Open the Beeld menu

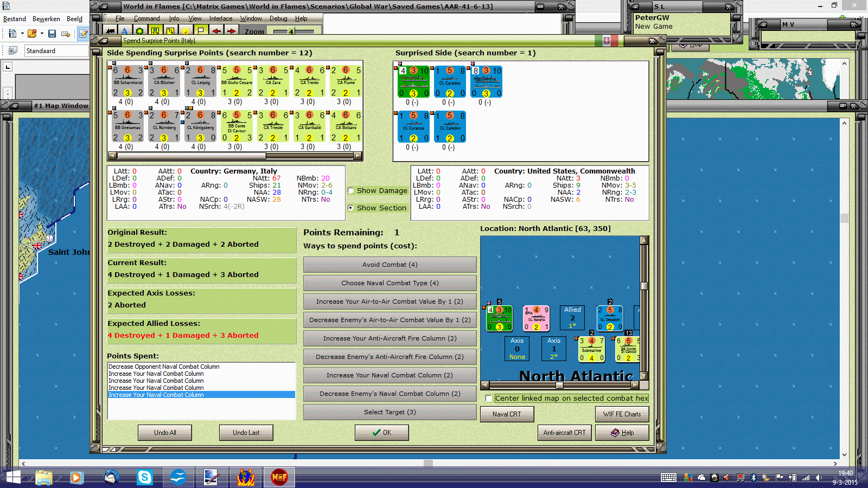tap(74, 19)
